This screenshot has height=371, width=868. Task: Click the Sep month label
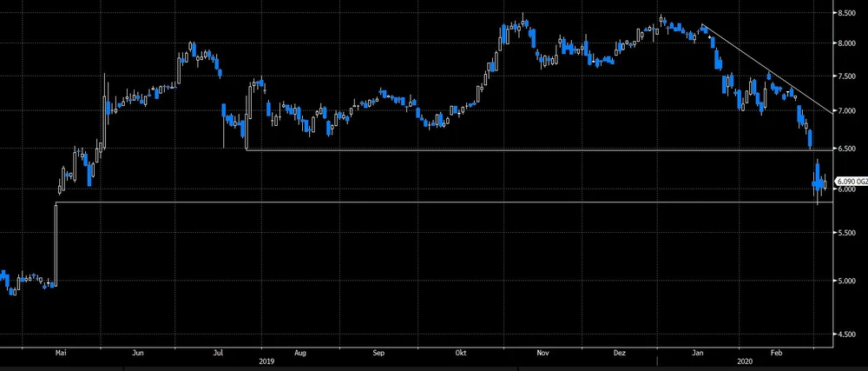point(379,354)
